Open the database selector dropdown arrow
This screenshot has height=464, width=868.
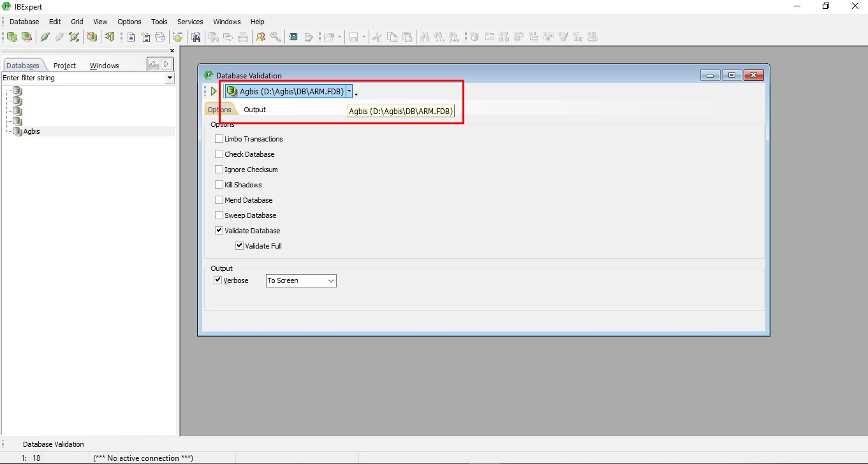tap(349, 91)
